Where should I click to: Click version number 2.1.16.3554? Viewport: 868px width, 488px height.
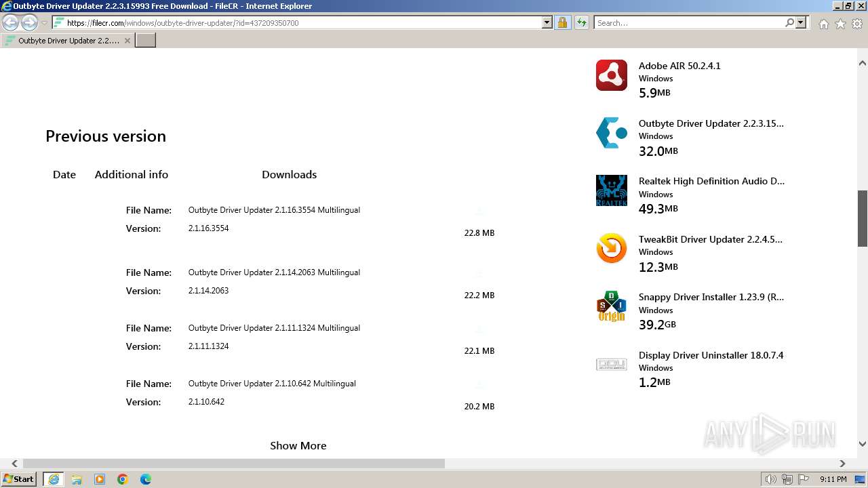pos(208,228)
